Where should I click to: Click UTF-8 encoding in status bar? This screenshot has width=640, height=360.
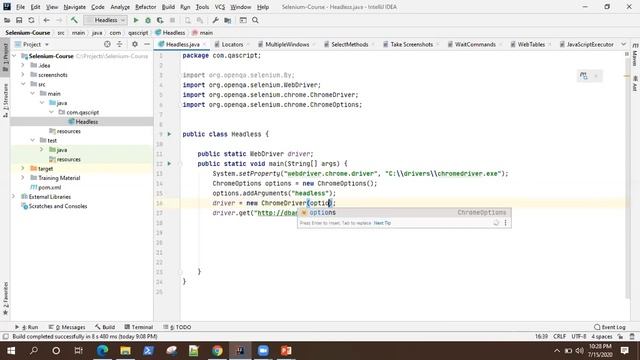579,337
